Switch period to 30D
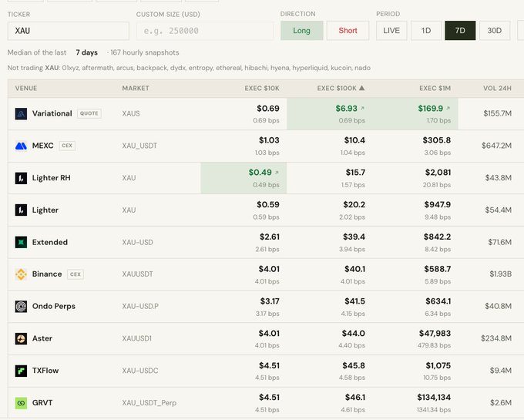This screenshot has height=420, width=524. coord(495,30)
